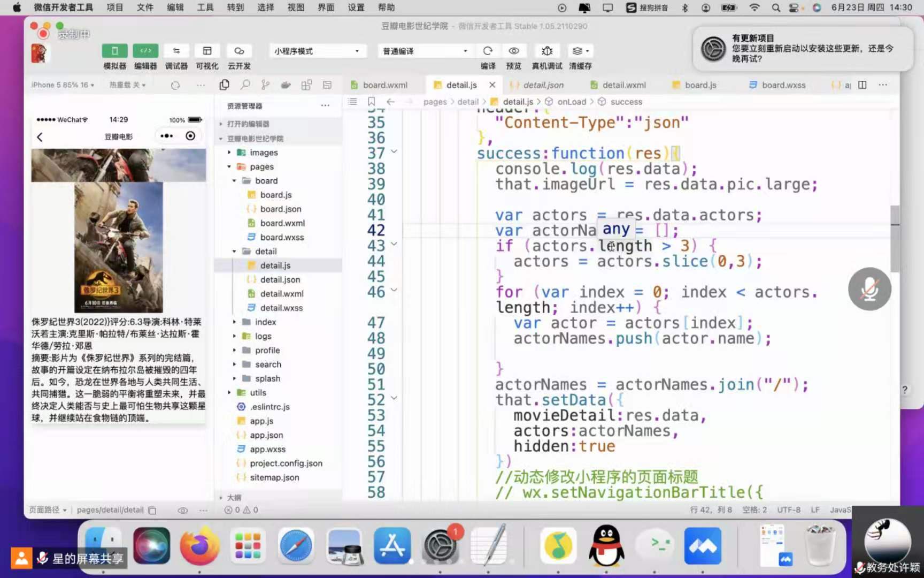Open the Cloud Development icon

tap(239, 51)
